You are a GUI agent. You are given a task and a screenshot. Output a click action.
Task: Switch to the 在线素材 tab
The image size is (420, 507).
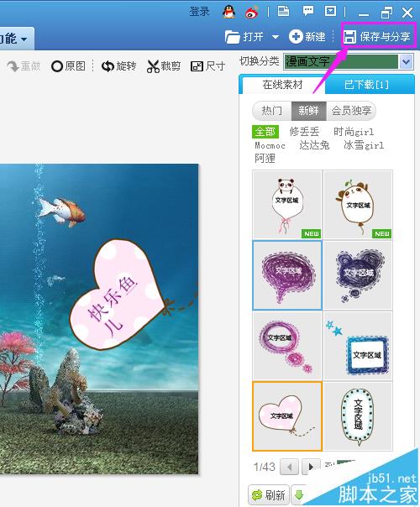(282, 85)
